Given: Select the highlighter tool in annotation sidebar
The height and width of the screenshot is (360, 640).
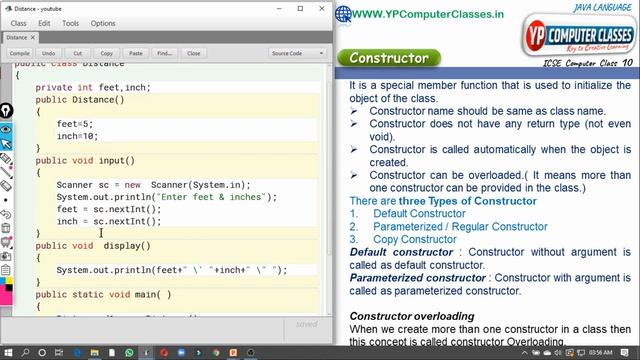Looking at the screenshot, I should click(x=6, y=158).
